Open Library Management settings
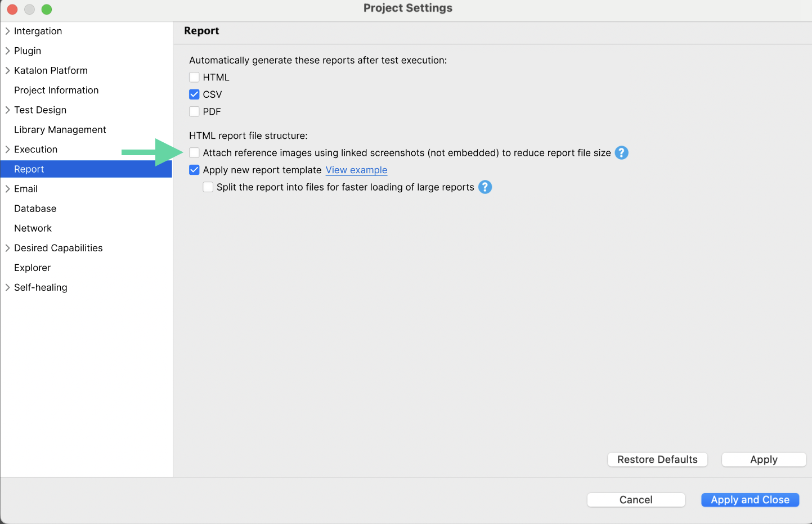The image size is (812, 524). [x=60, y=129]
